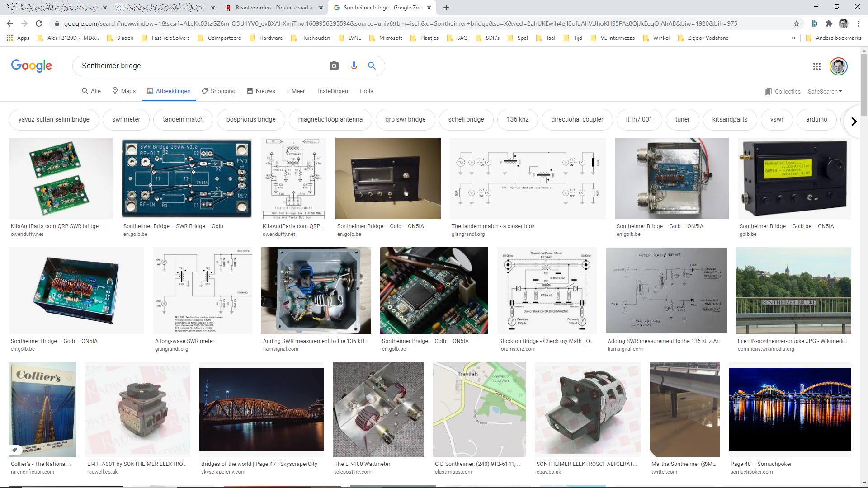Click the blue magnifier search button
The height and width of the screenshot is (488, 868).
(x=372, y=66)
